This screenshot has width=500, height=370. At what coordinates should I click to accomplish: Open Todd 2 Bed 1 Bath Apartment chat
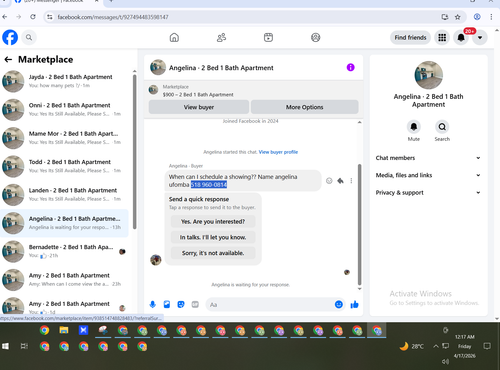65,166
